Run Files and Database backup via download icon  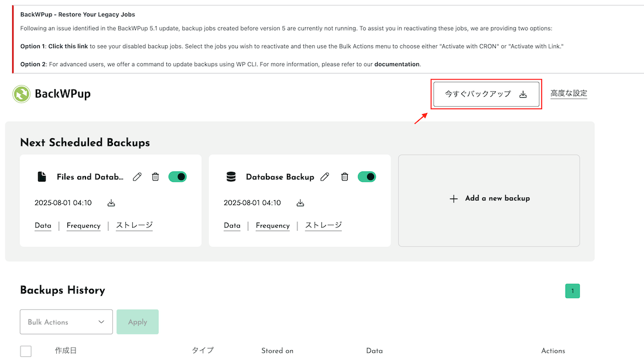pyautogui.click(x=111, y=203)
